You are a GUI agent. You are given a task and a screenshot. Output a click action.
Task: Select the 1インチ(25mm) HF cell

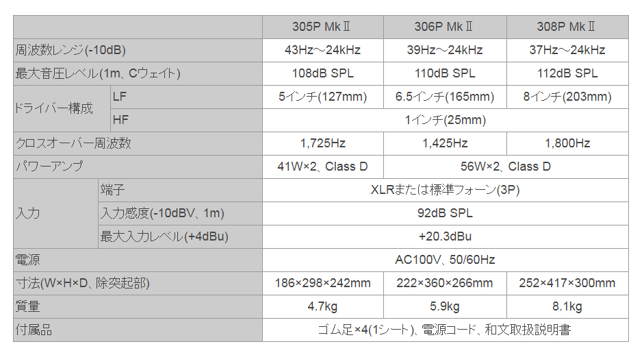(446, 120)
